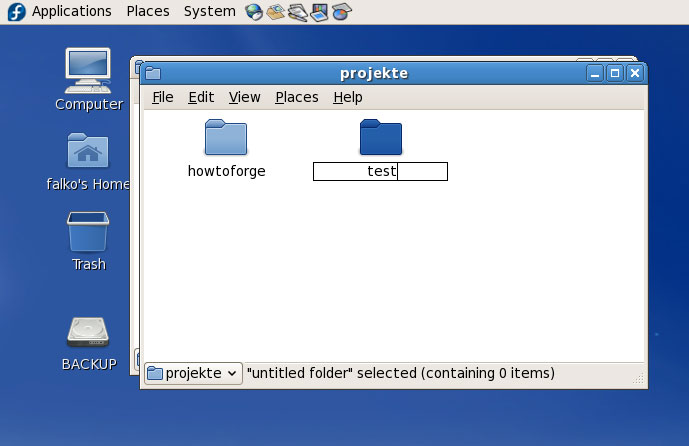Screen dimensions: 689x446
Task: Open the Places menu in projekte window
Action: pos(297,97)
